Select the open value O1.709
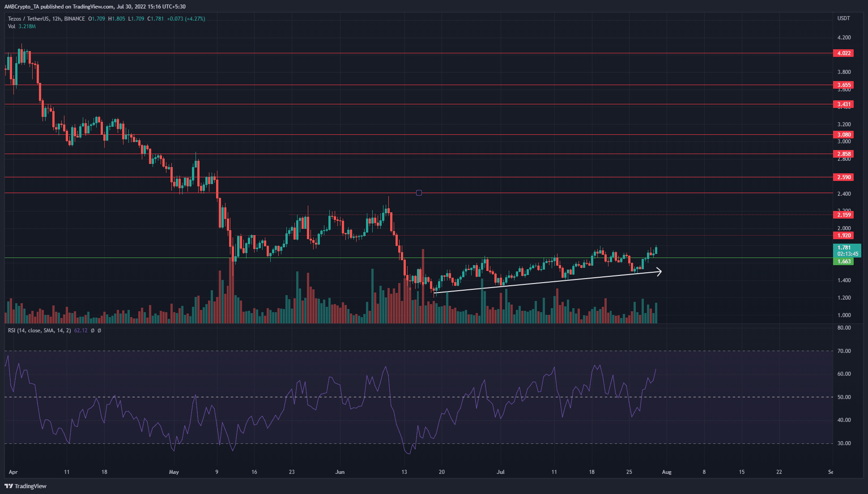 [x=97, y=19]
